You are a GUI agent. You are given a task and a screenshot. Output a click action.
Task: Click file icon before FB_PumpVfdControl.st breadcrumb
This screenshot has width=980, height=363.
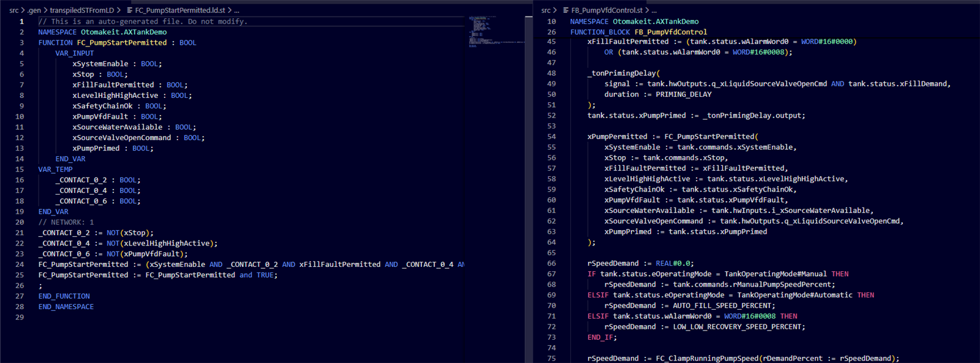566,10
